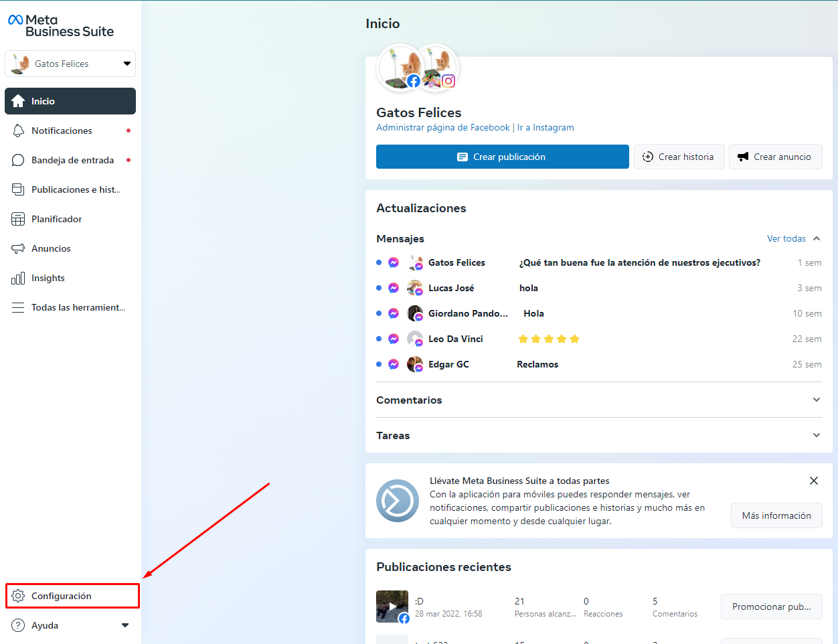Image resolution: width=838 pixels, height=644 pixels.
Task: Click the Planificador calendar grid icon
Action: point(18,219)
